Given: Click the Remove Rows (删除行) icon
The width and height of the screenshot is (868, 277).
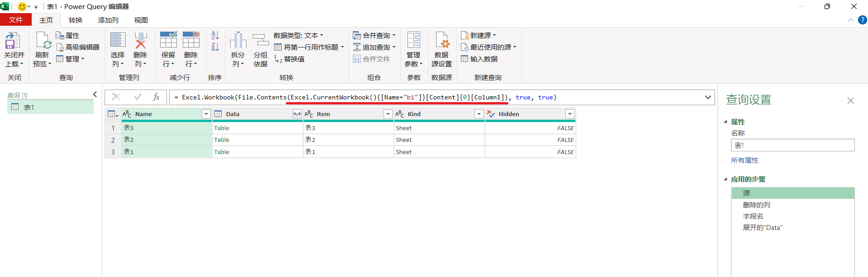Looking at the screenshot, I should [191, 40].
